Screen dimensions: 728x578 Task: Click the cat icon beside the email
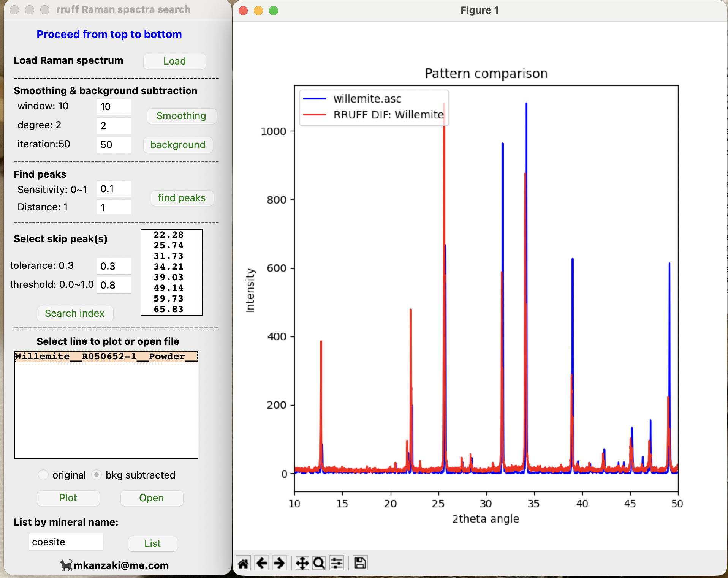66,565
